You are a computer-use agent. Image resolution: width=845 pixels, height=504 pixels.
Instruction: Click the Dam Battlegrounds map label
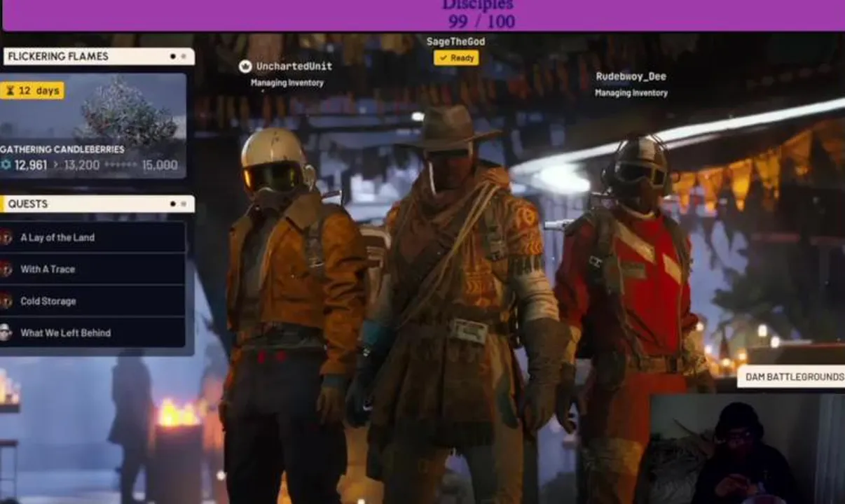[x=791, y=377]
